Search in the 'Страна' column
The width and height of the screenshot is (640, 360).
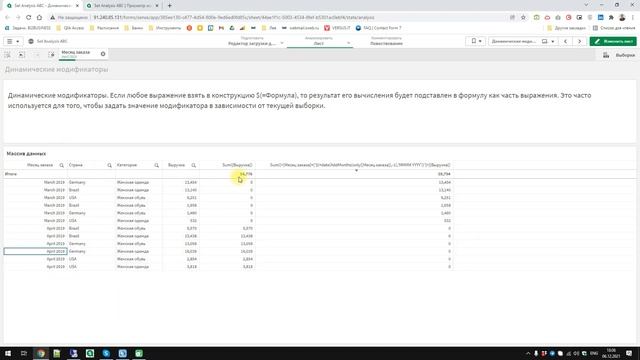[x=109, y=165]
